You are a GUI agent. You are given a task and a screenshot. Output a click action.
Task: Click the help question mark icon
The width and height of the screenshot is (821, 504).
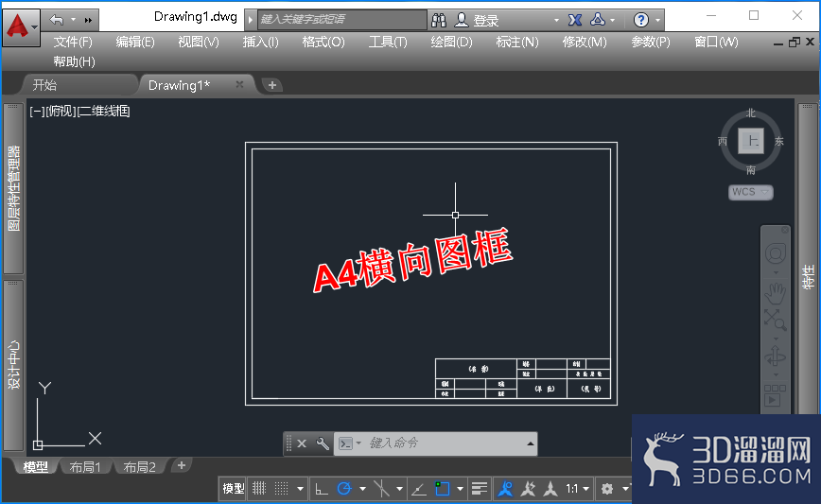[641, 20]
